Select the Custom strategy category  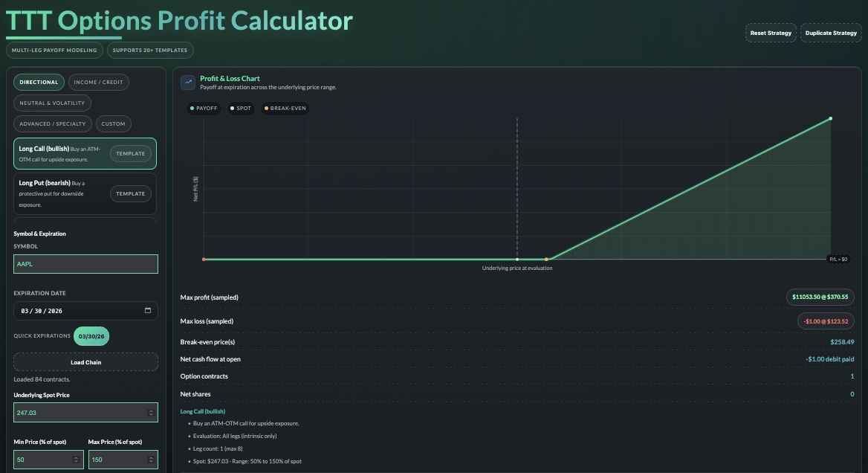(x=114, y=123)
